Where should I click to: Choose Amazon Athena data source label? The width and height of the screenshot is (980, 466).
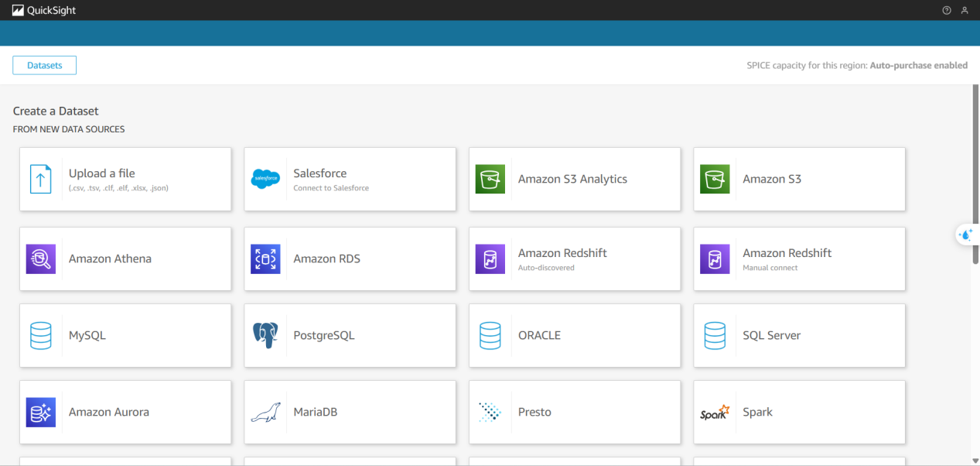click(110, 259)
